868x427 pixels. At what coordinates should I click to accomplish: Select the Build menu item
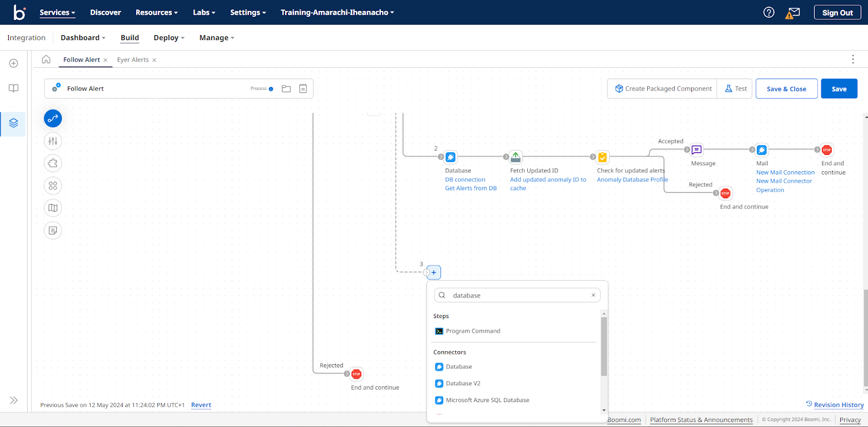pos(130,38)
